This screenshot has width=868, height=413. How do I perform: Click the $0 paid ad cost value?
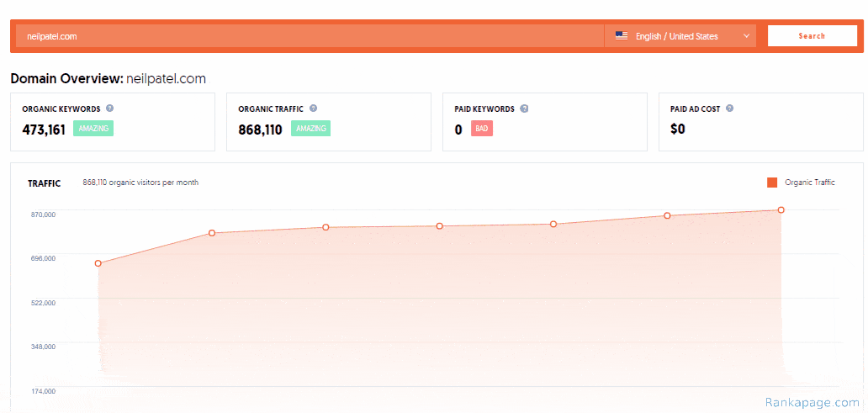pos(678,130)
